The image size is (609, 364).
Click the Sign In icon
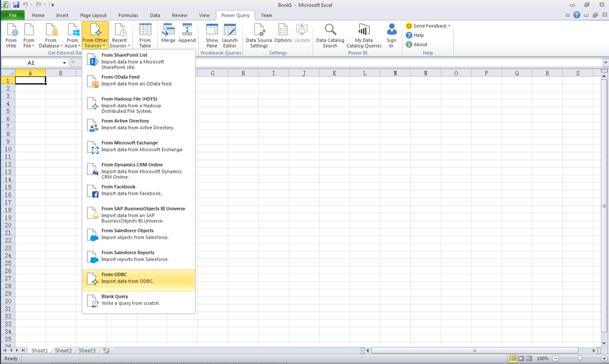391,35
